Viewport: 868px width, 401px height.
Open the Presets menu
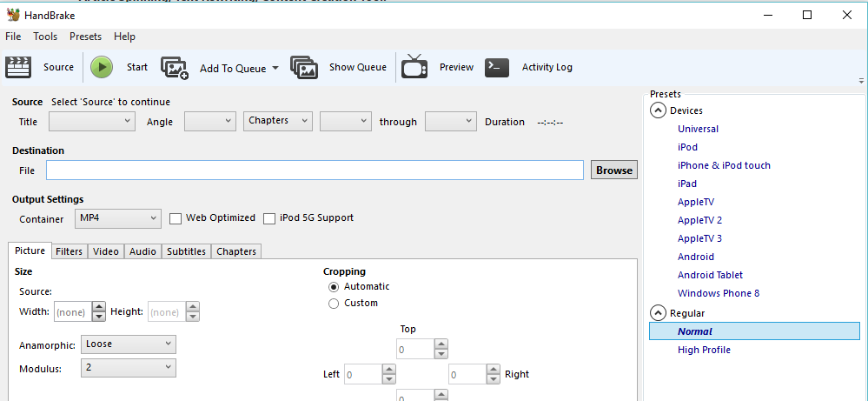pyautogui.click(x=85, y=37)
